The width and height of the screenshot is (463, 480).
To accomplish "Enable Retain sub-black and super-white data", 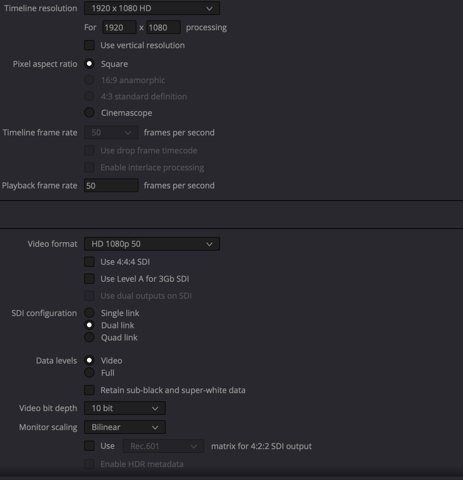I will tap(89, 390).
